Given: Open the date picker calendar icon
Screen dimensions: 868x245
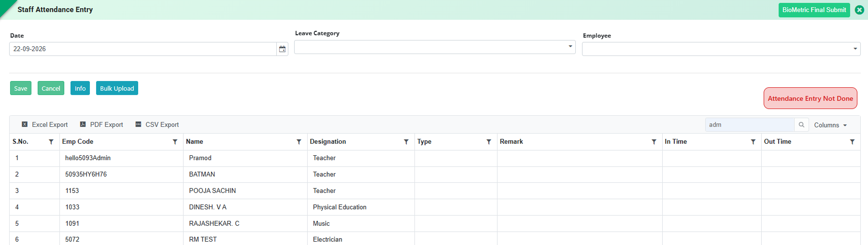Looking at the screenshot, I should (282, 49).
